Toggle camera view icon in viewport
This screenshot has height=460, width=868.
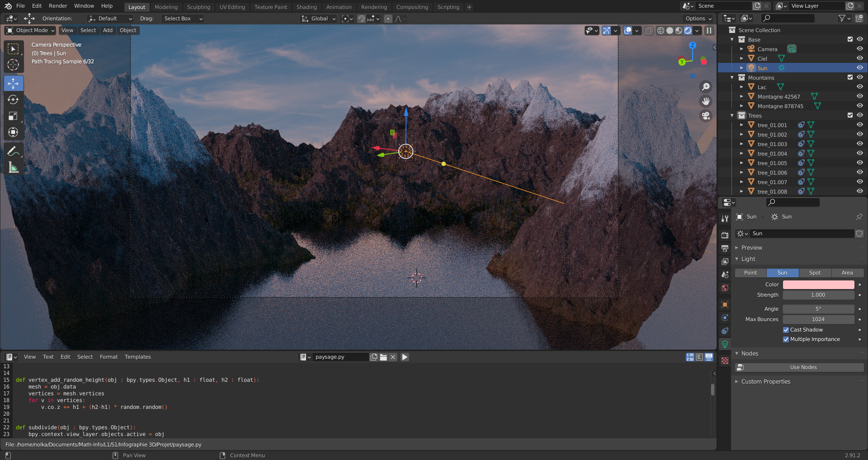(706, 116)
